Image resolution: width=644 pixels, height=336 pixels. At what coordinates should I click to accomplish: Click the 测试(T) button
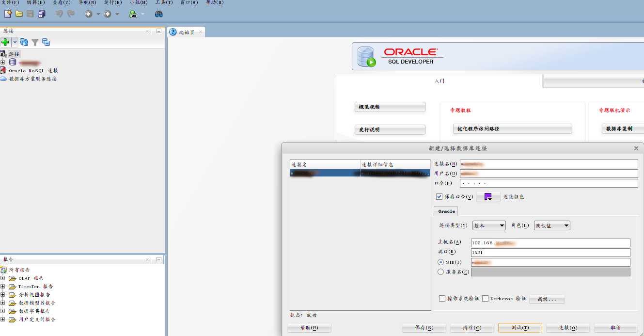520,328
